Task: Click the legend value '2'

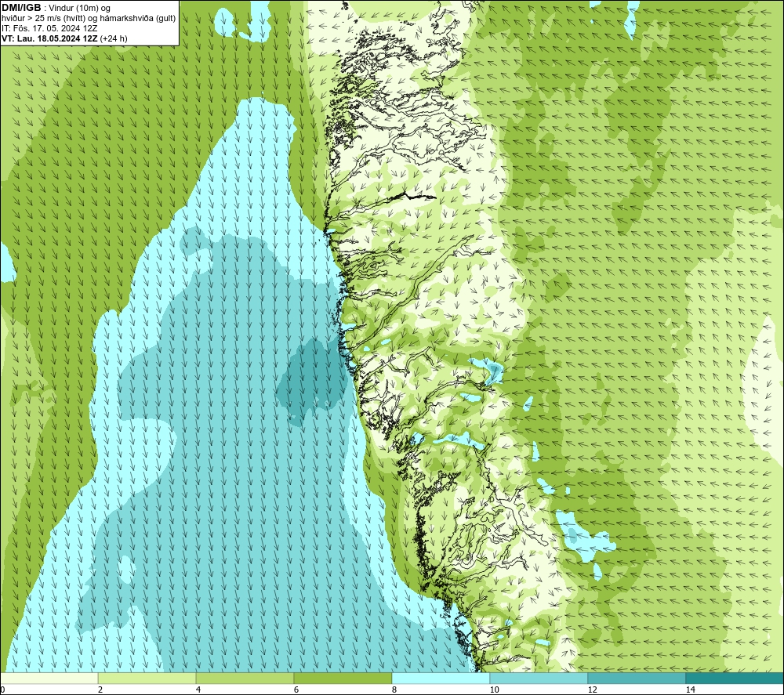Action: pos(100,690)
